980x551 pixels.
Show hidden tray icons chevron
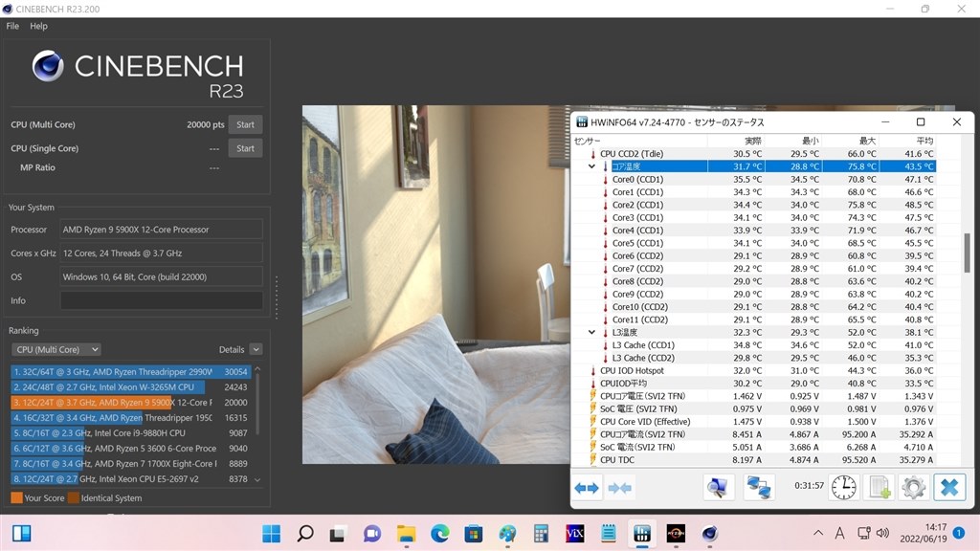pyautogui.click(x=817, y=533)
